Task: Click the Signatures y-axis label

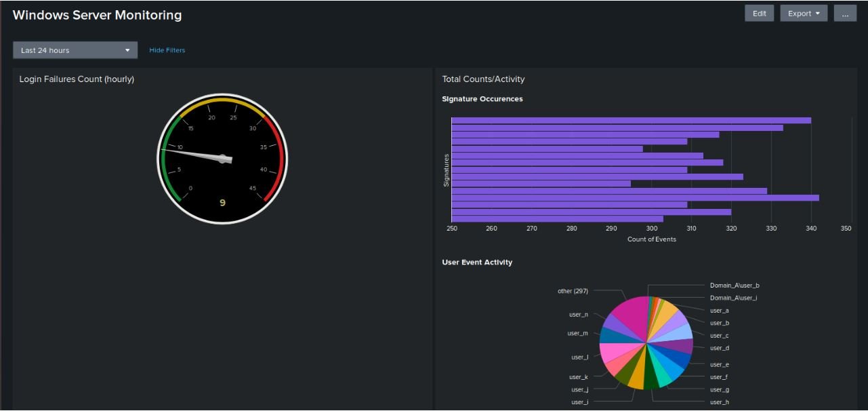Action: click(447, 170)
